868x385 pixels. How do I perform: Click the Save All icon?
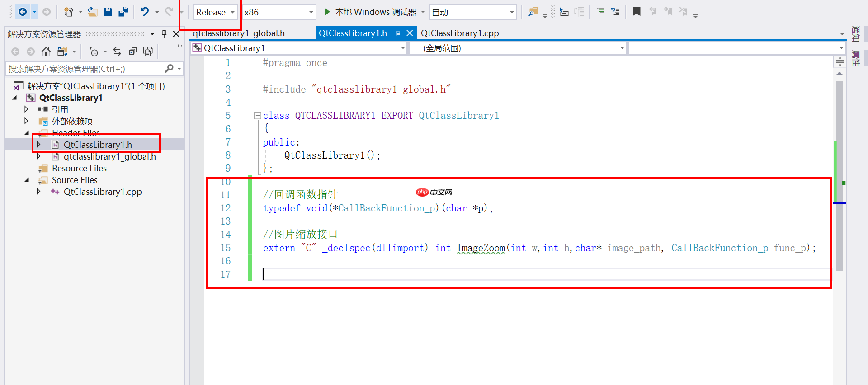point(123,12)
